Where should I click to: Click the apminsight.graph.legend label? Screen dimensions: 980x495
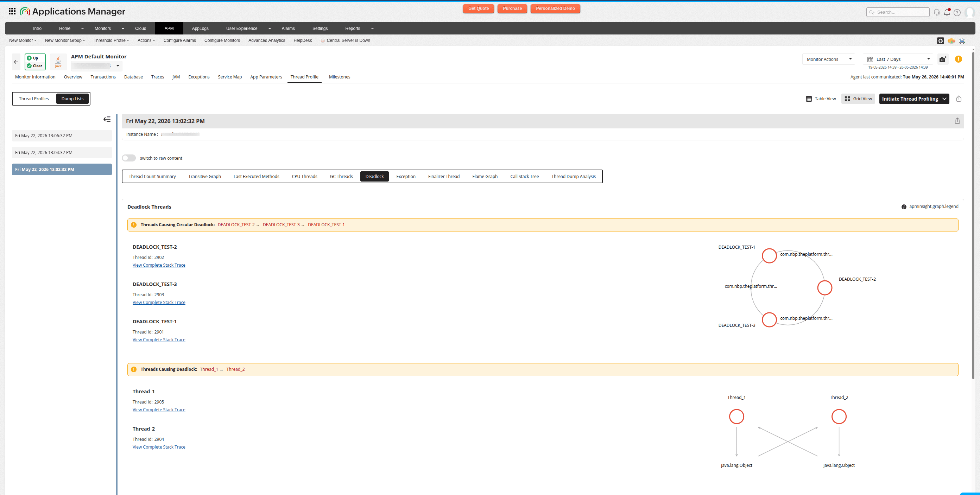pyautogui.click(x=934, y=206)
